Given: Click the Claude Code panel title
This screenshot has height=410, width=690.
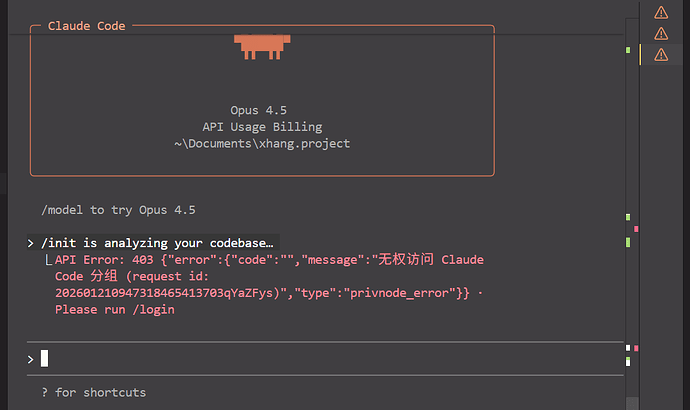Looking at the screenshot, I should click(x=87, y=26).
